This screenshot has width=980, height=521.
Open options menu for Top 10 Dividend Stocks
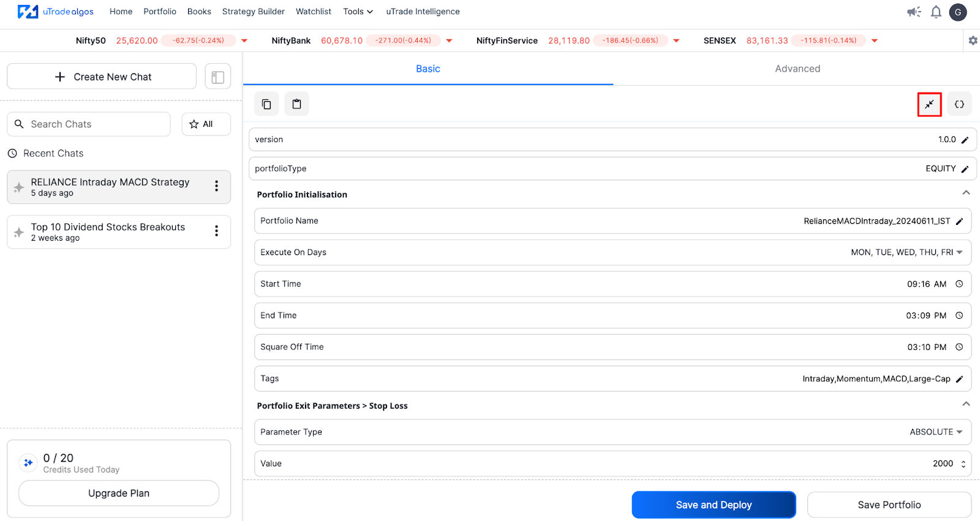(x=216, y=231)
